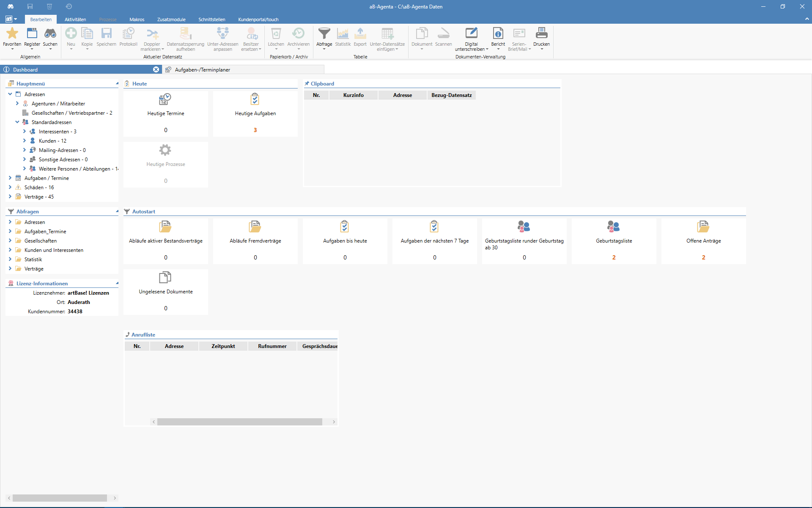Open Heutige Aufgaben tile
Screen dimensions: 812x508
click(255, 113)
